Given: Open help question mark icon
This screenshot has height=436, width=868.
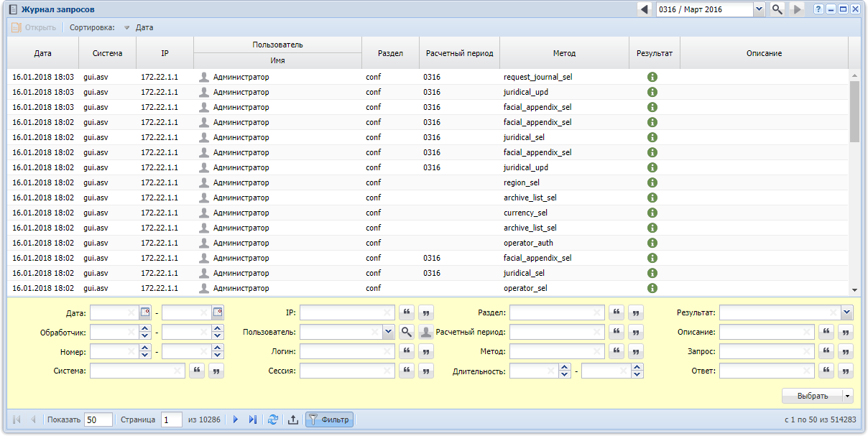Looking at the screenshot, I should pos(818,9).
